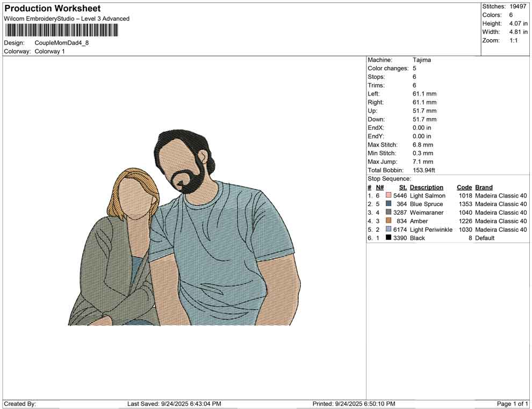Screen dimensions: 532x409
Task: Click the 'Blue Spruce' description text
Action: pyautogui.click(x=427, y=204)
